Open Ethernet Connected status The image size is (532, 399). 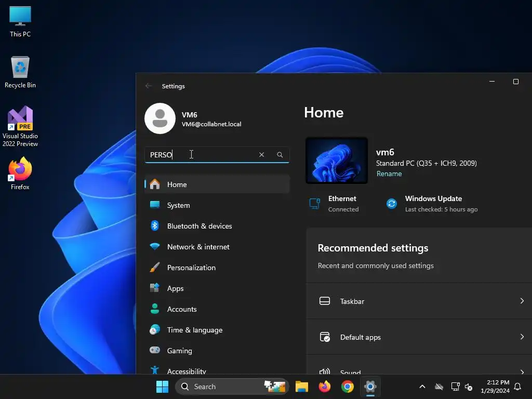pyautogui.click(x=334, y=204)
